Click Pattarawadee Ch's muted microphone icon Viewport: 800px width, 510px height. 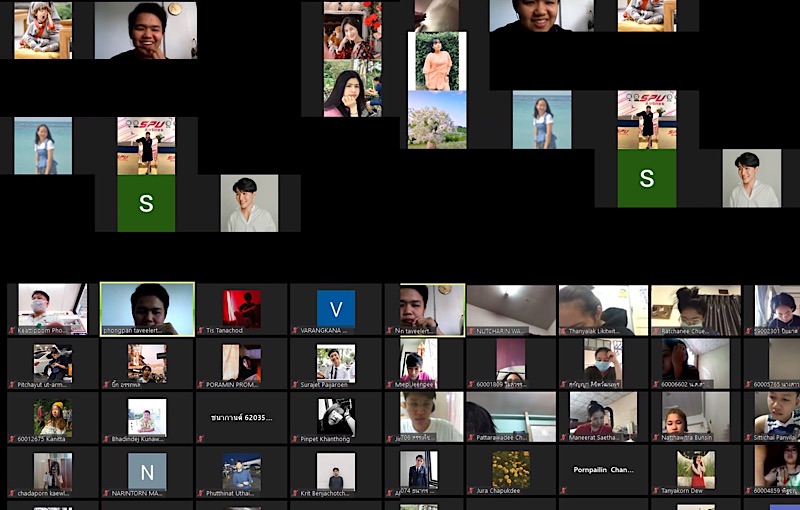pyautogui.click(x=471, y=438)
